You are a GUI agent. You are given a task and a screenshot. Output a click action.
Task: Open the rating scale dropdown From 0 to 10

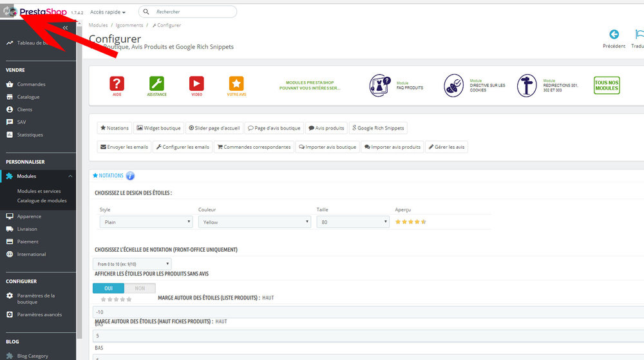tap(132, 264)
